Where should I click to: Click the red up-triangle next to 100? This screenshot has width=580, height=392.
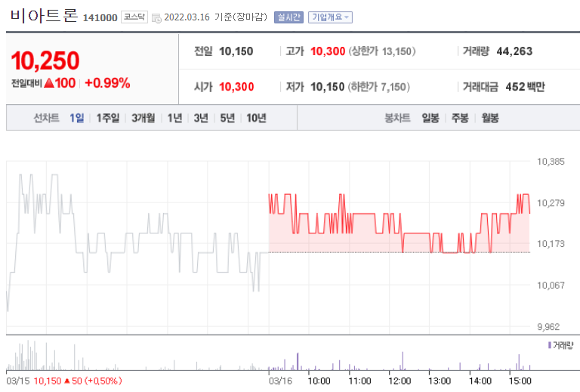[x=49, y=83]
